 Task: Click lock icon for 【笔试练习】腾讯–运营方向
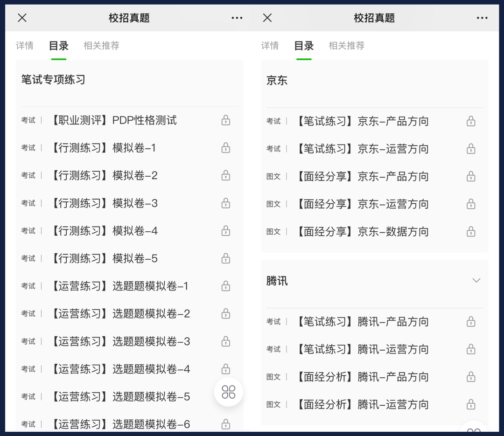(471, 349)
